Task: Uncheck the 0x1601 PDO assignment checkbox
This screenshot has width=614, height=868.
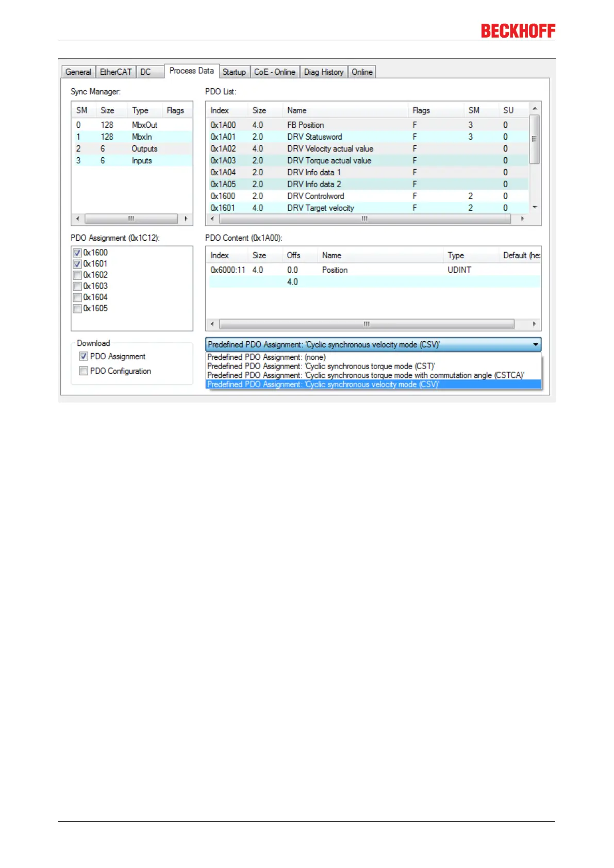Action: point(77,264)
